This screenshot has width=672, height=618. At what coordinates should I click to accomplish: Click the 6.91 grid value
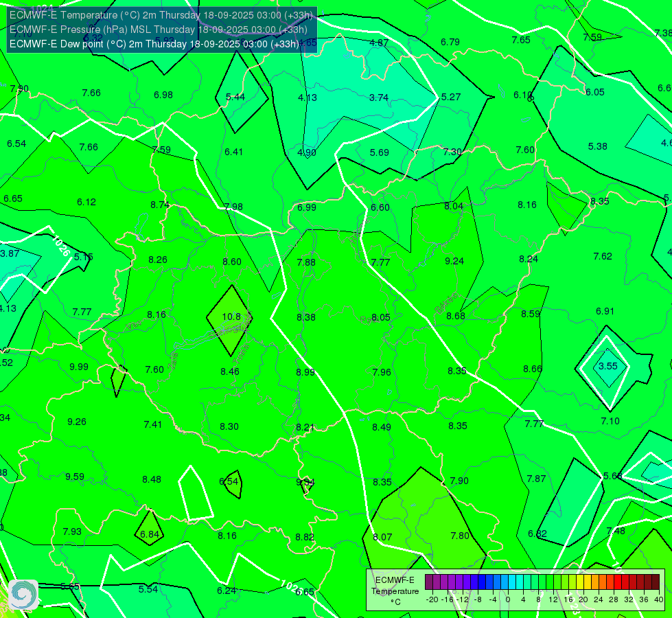(x=605, y=311)
